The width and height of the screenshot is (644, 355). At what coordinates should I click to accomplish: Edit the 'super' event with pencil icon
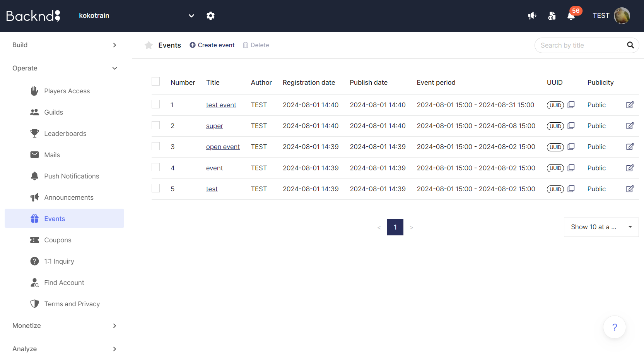click(x=630, y=126)
